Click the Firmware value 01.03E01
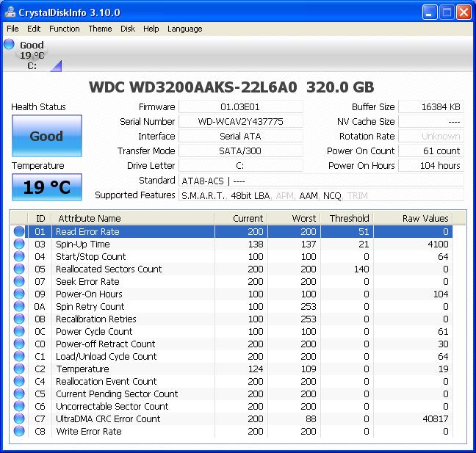Image resolution: width=476 pixels, height=453 pixels. point(240,106)
